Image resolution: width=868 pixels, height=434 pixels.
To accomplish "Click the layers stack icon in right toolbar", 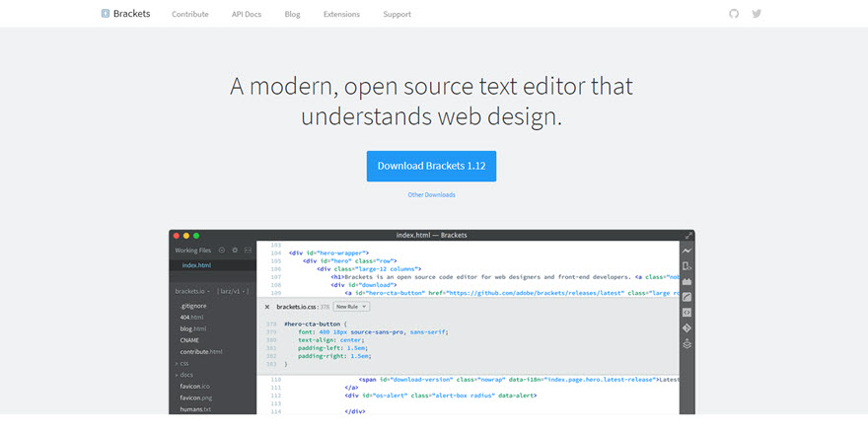I will 687,343.
